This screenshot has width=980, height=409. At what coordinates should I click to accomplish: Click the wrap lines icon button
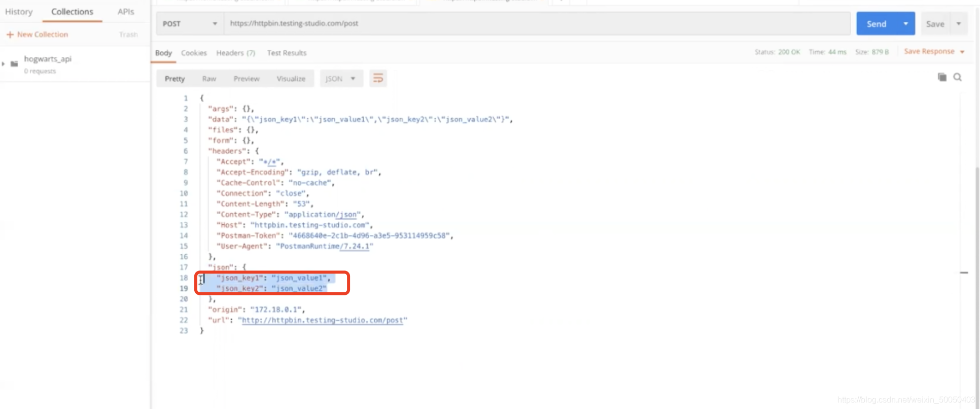click(x=378, y=78)
